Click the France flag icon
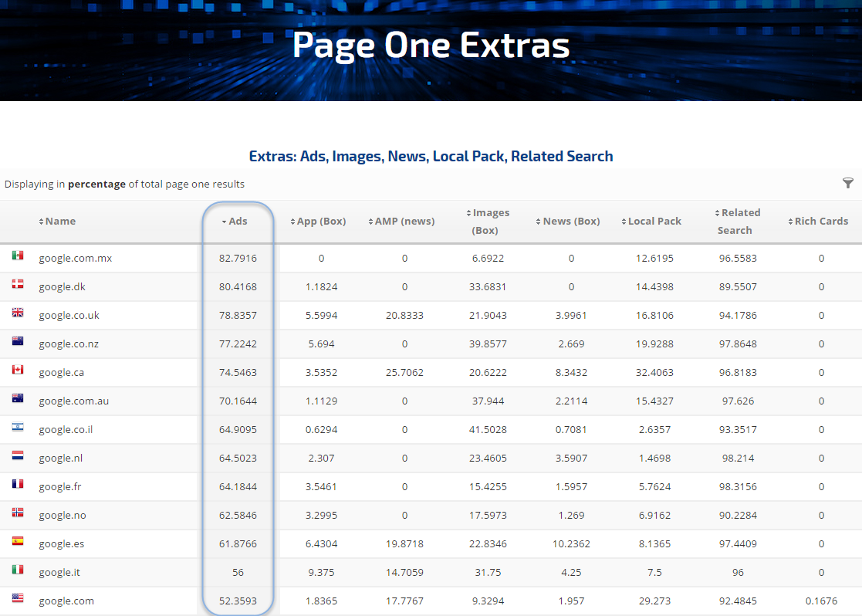 (18, 484)
